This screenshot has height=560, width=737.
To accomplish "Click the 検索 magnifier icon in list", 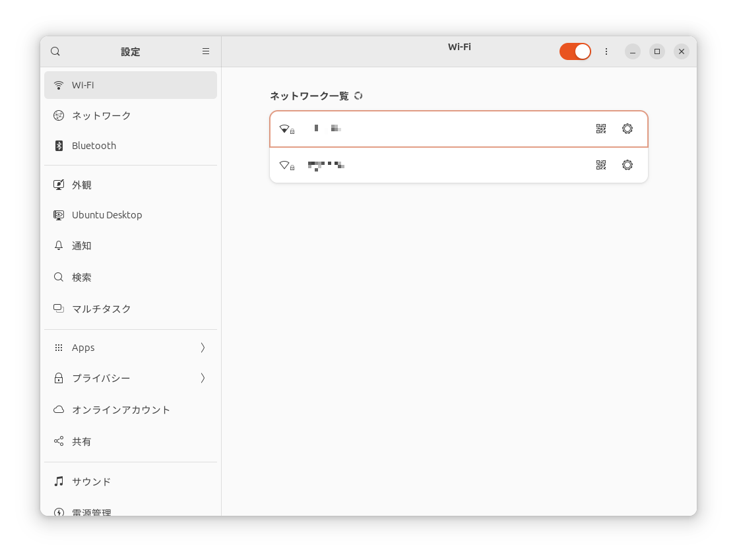I will [59, 277].
